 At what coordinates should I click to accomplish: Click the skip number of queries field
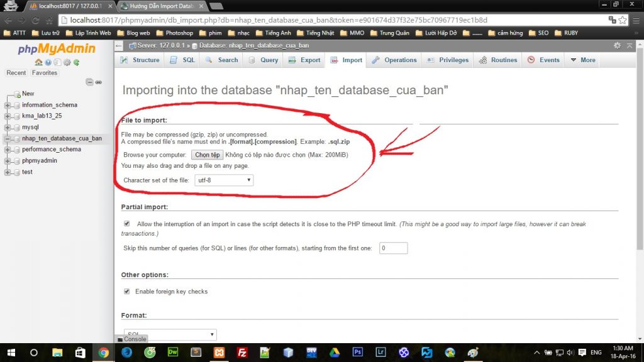(x=393, y=248)
